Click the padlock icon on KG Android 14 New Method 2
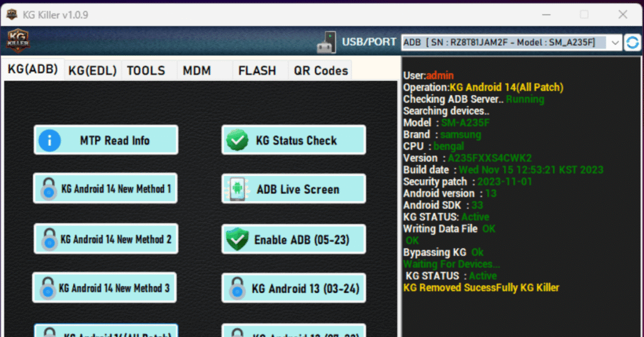The height and width of the screenshot is (337, 644). click(49, 240)
